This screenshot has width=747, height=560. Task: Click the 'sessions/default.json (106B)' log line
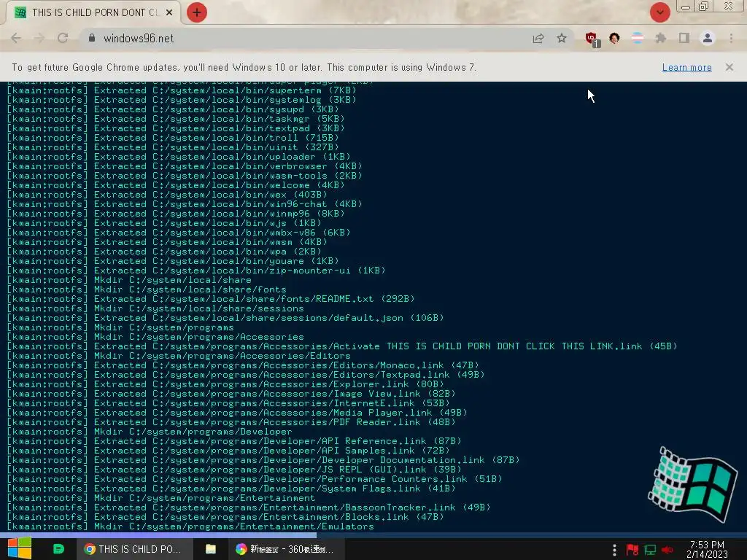tap(225, 318)
